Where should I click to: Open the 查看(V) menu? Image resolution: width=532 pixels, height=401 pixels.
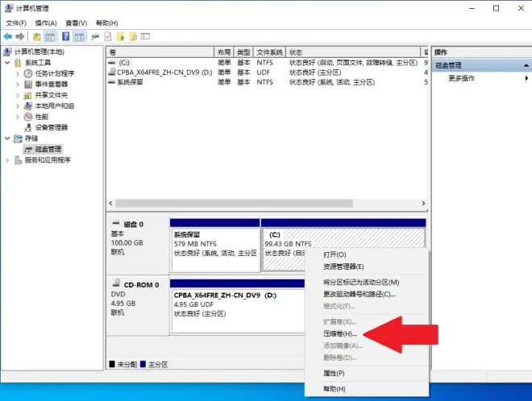tap(77, 23)
